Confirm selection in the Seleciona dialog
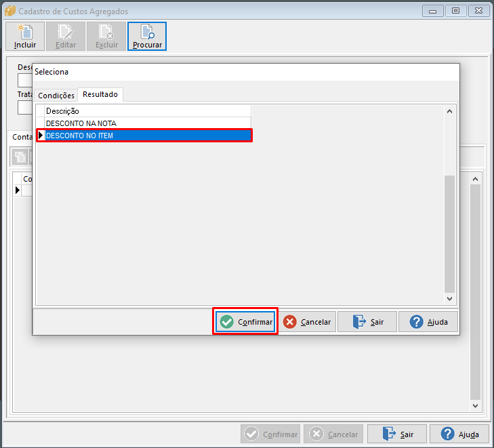This screenshot has width=494, height=448. click(x=245, y=322)
